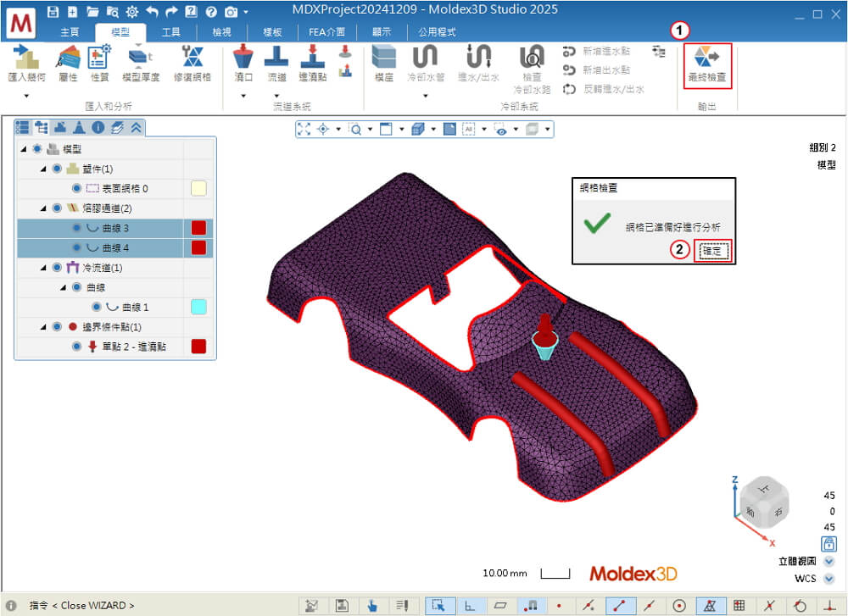
Task: Click the camera screenshot icon
Action: (x=232, y=11)
